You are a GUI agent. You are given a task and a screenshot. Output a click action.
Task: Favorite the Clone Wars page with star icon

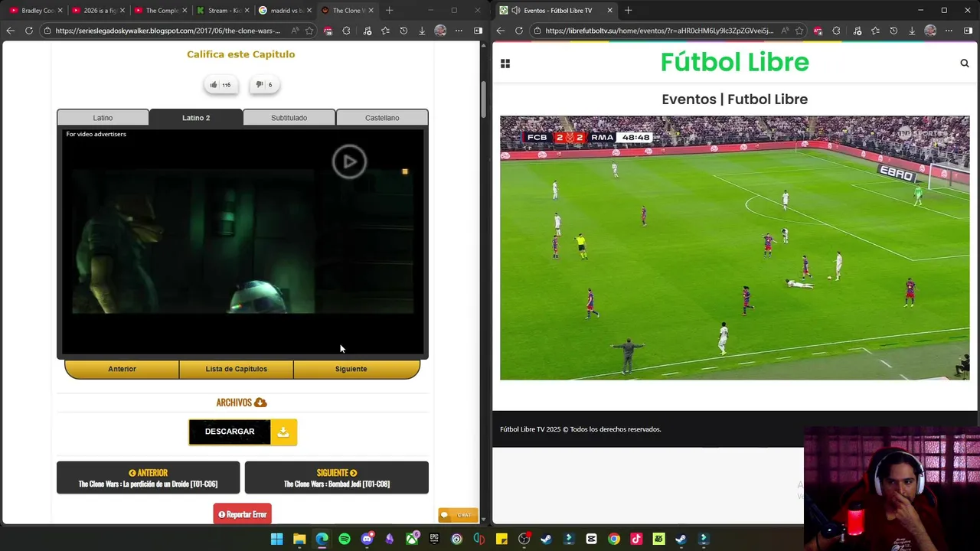pyautogui.click(x=309, y=31)
